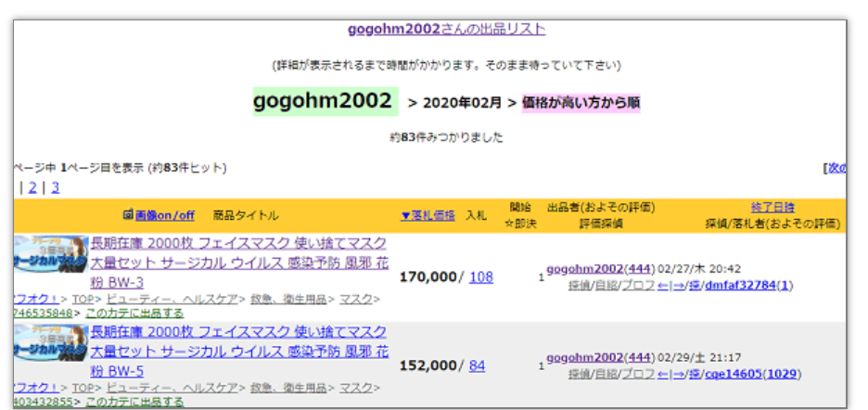Viewport: 868px width, 410px height.
Task: Click the small image icon beside 画像on/off
Action: [128, 215]
